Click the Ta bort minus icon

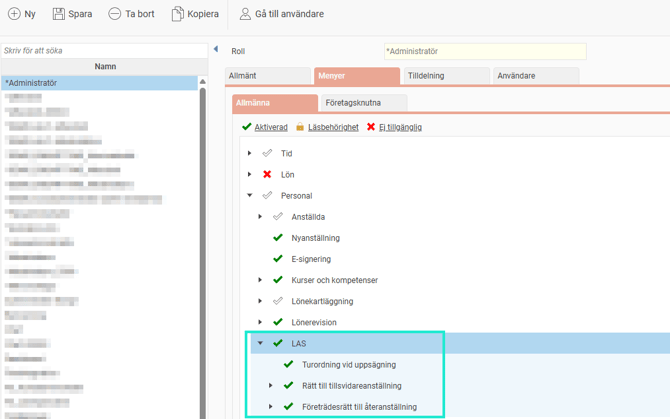tap(115, 14)
